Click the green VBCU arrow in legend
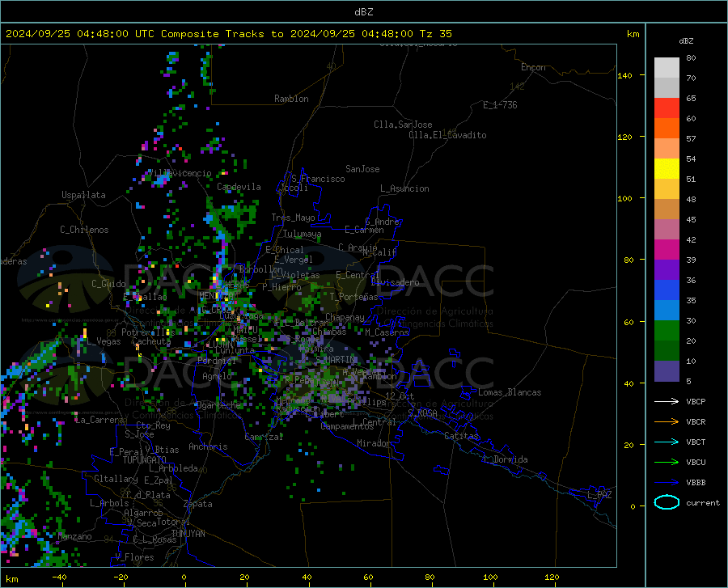 point(667,463)
